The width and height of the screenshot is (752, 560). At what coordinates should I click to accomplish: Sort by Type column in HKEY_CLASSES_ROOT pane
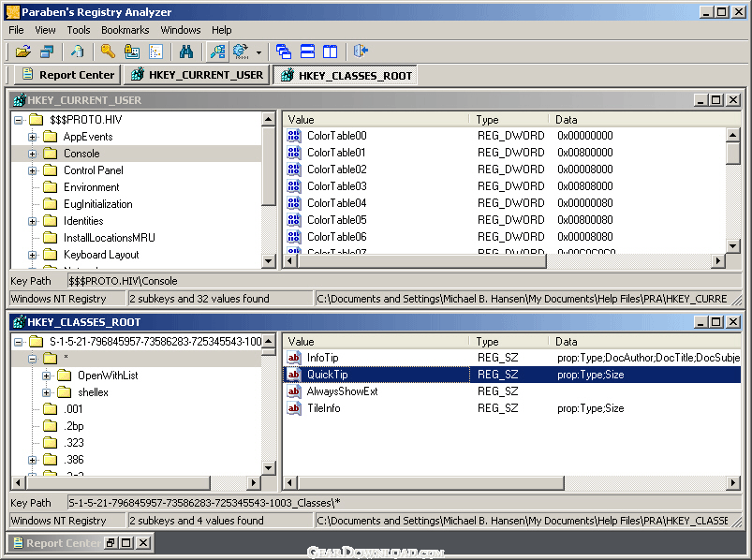(x=509, y=342)
